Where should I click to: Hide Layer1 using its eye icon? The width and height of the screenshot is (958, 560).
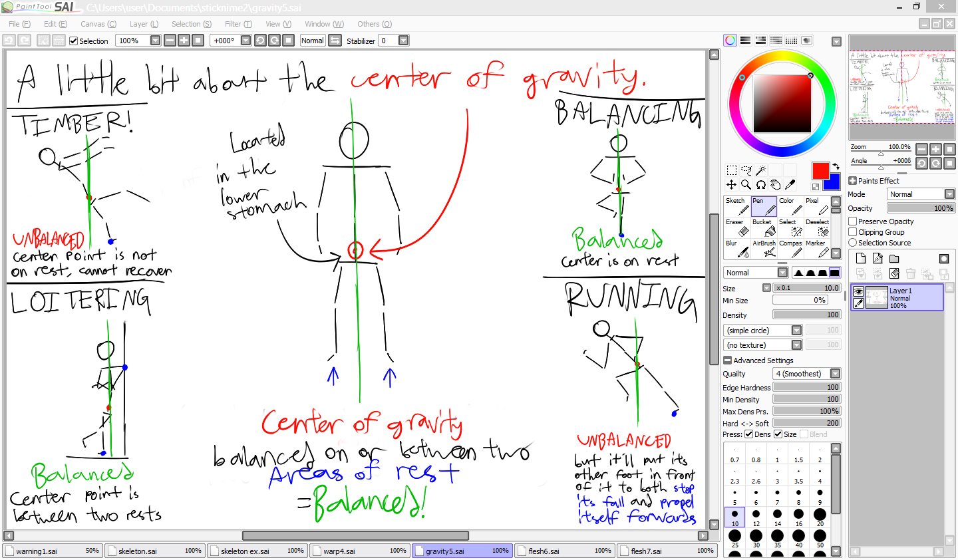click(858, 291)
